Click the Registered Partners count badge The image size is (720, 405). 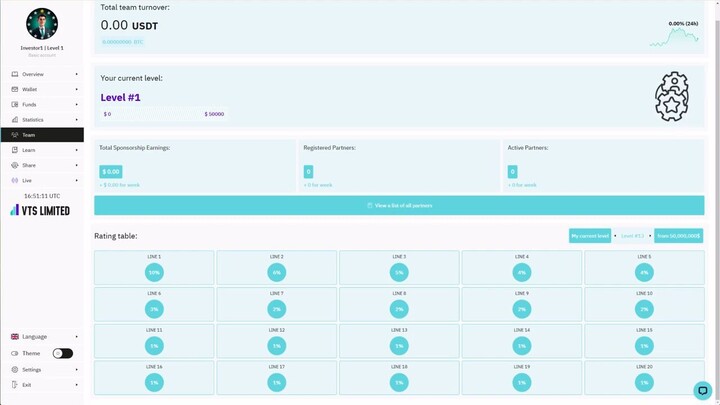(x=308, y=171)
